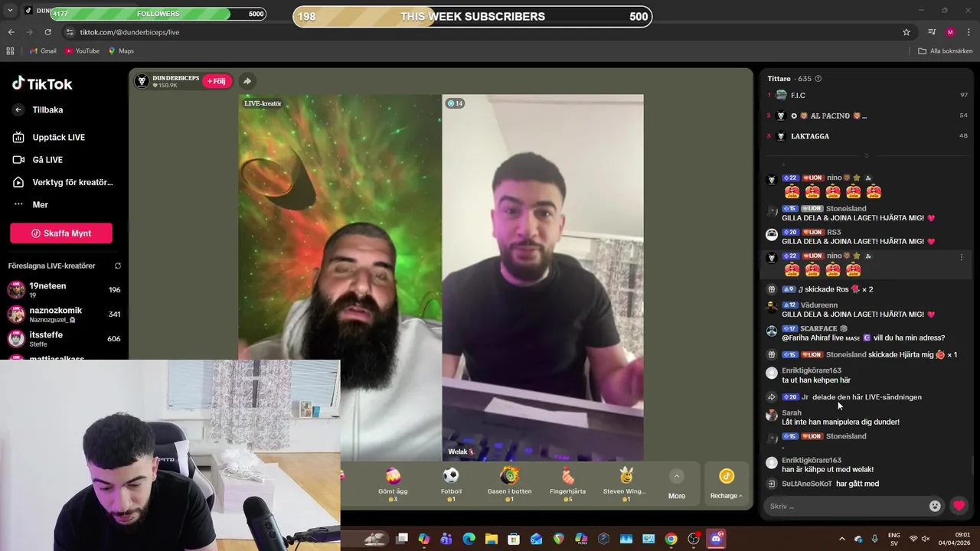Open options for nino's chat message
Screen dimensions: 980x551
coord(962,257)
